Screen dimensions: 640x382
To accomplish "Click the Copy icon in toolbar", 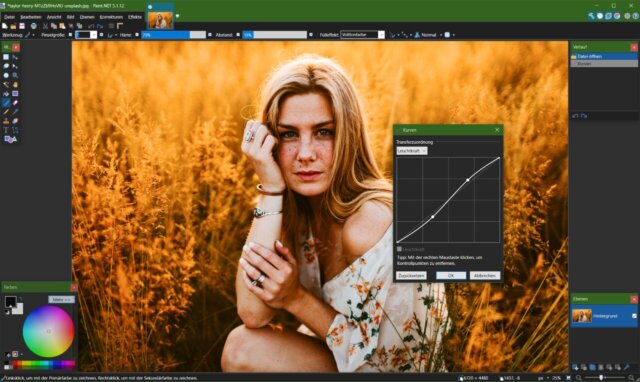I will pyautogui.click(x=53, y=26).
